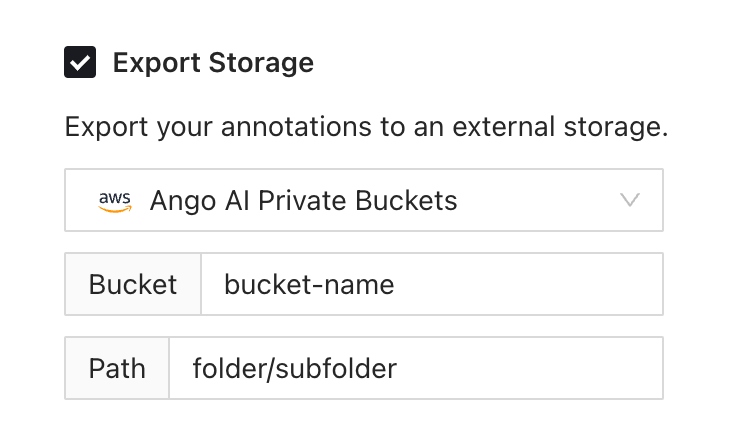
Task: Click empty space right of folder/subfolder text
Action: 530,368
